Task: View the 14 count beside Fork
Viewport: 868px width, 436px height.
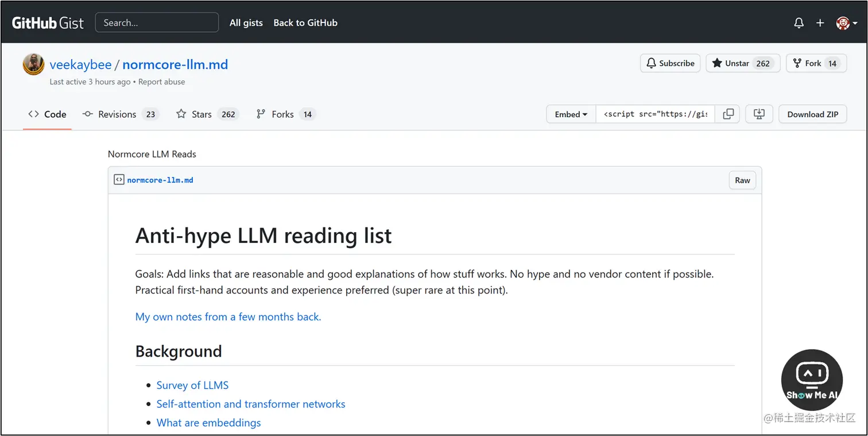Action: 832,63
